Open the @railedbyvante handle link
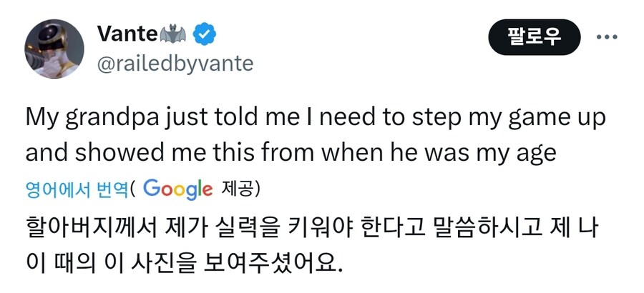Screen dimensions: 644x293 point(174,64)
